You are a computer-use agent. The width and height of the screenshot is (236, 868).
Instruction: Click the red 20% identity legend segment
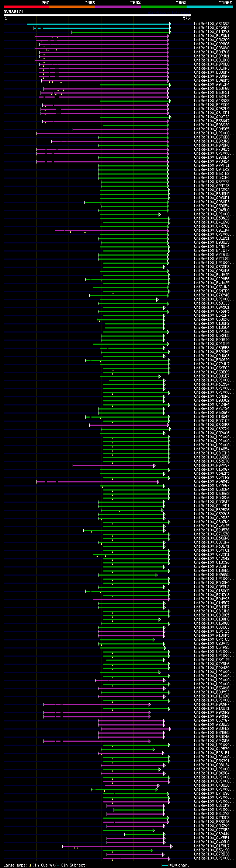pyautogui.click(x=27, y=7)
